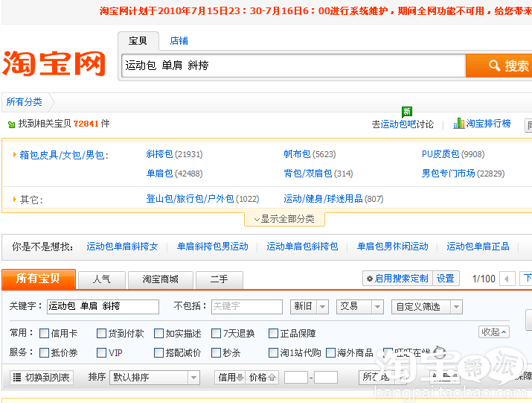The height and width of the screenshot is (403, 532).
Task: Click the 所有分类 breadcrumb
Action: [x=24, y=101]
